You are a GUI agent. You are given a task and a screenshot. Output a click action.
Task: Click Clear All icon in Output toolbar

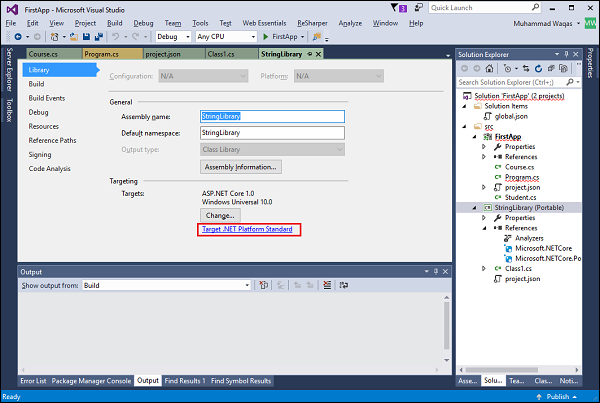click(327, 285)
